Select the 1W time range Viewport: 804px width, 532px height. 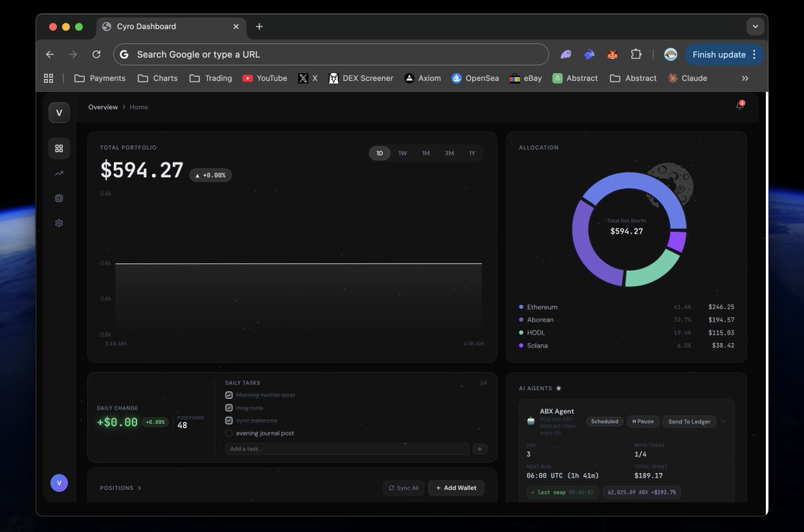pos(403,153)
